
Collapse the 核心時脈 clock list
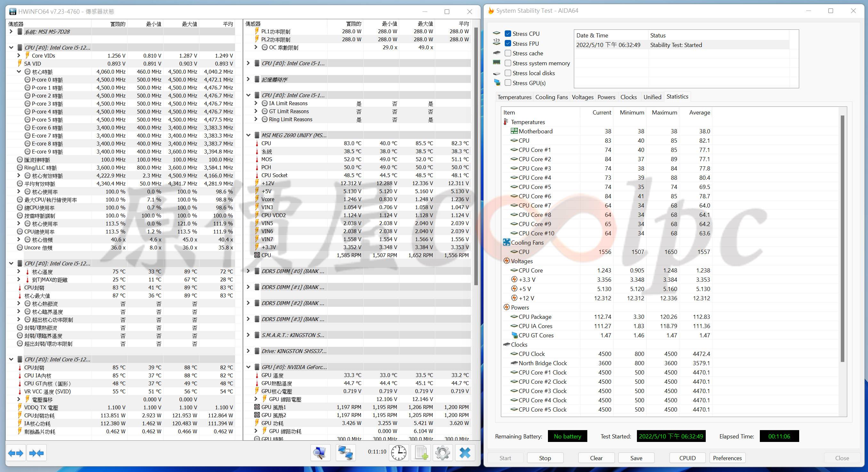19,71
